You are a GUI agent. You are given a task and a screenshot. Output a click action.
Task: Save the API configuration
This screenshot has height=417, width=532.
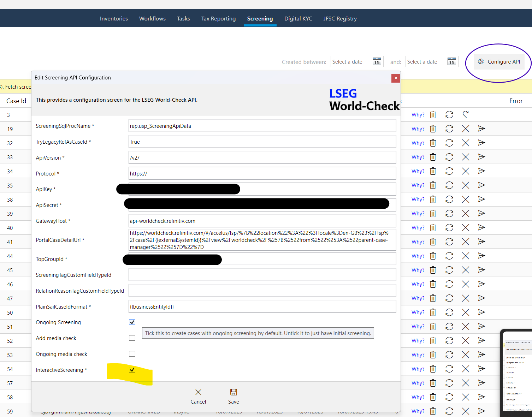pos(234,397)
